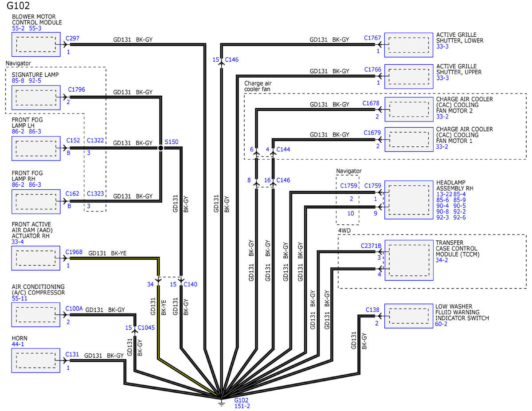Go to page 33-2 under CAC Cooling Fan Motor 2

point(443,117)
